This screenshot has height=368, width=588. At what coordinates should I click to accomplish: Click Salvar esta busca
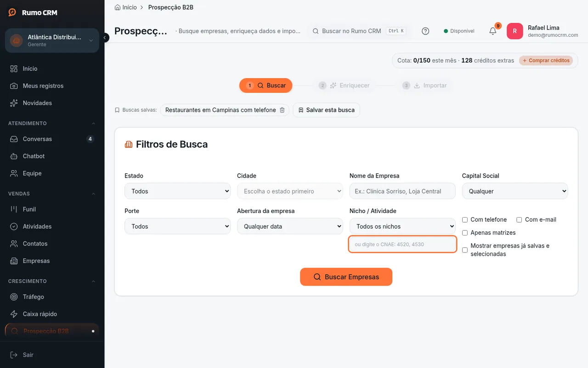(326, 110)
